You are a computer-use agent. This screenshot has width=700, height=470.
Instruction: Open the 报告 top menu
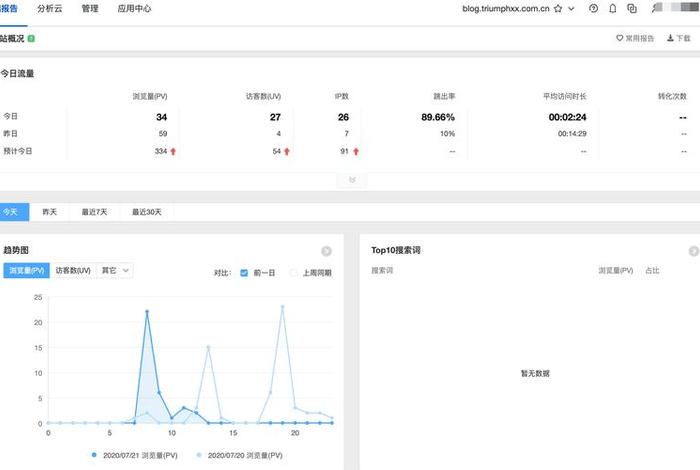(x=9, y=8)
